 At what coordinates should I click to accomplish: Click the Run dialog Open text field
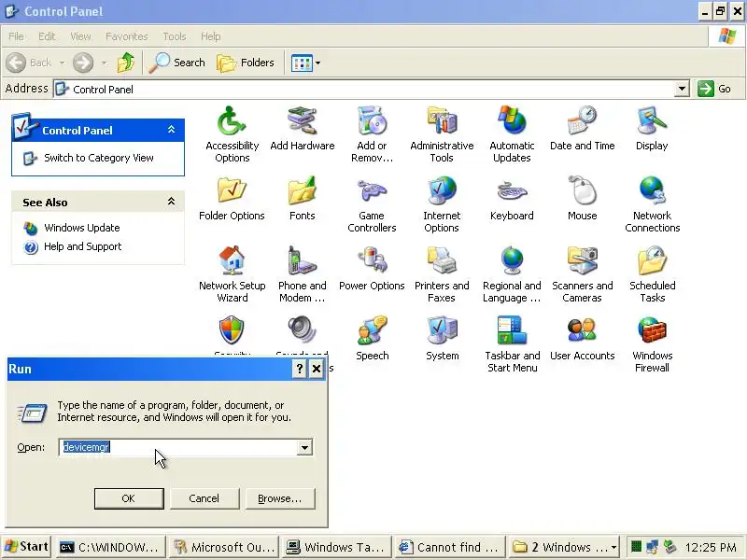coord(178,447)
